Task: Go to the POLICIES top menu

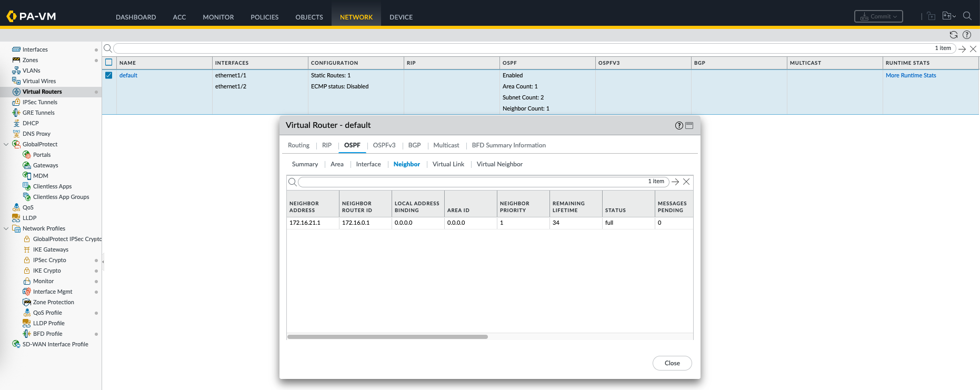Action: point(264,17)
